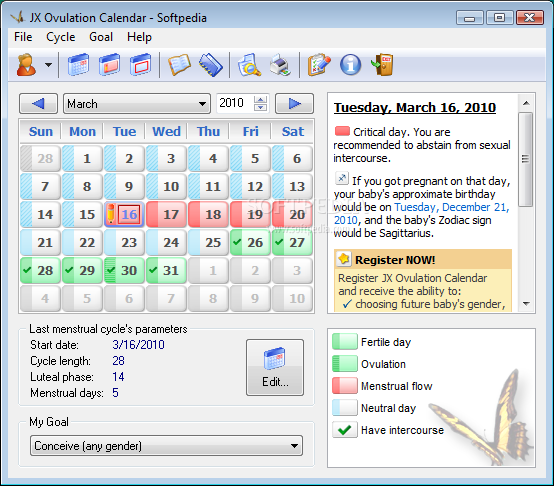Image resolution: width=554 pixels, height=486 pixels.
Task: Decrease year with the down spinner arrow
Action: tap(260, 107)
